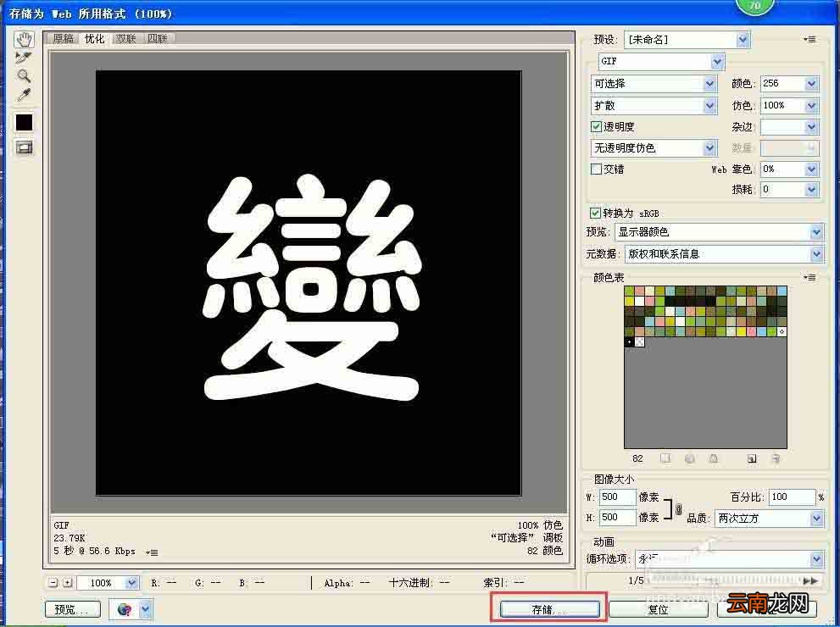Click the GIF preview image of 變
This screenshot has height=627, width=840.
pos(309,283)
